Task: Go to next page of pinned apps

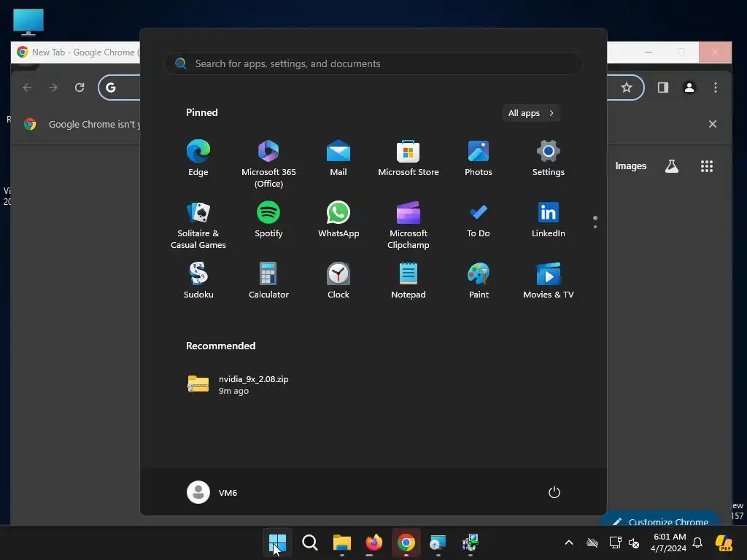Action: [595, 227]
